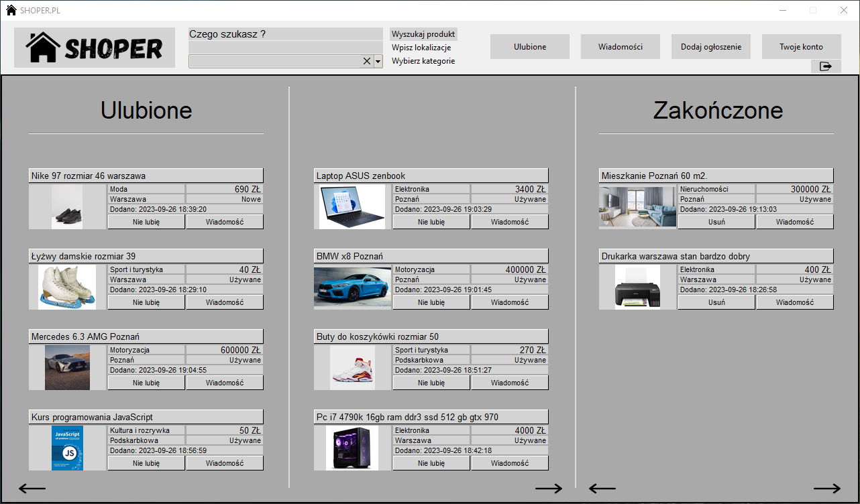The height and width of the screenshot is (504, 860).
Task: Clear the search field using the X icon
Action: pyautogui.click(x=366, y=60)
